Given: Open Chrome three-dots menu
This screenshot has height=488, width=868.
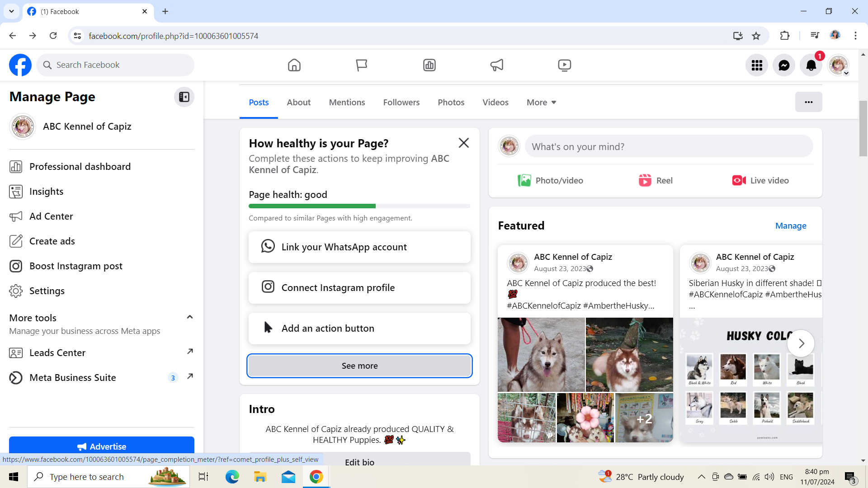Looking at the screenshot, I should coord(855,36).
